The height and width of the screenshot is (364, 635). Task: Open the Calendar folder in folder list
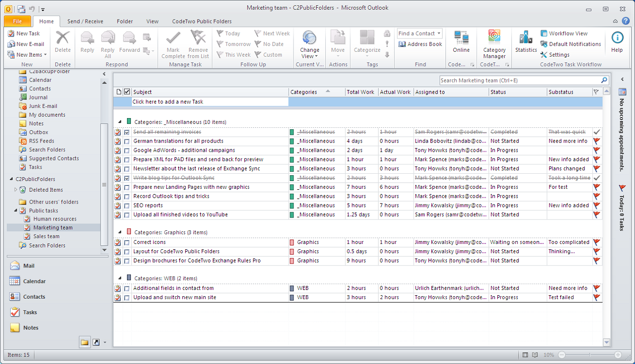tap(40, 80)
